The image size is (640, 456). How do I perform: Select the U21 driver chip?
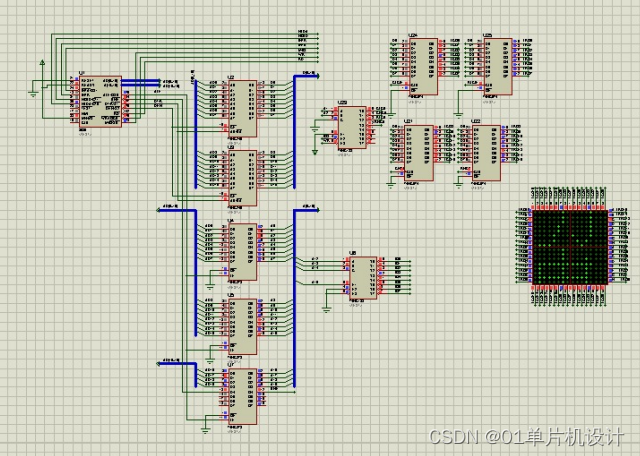pyautogui.click(x=418, y=153)
